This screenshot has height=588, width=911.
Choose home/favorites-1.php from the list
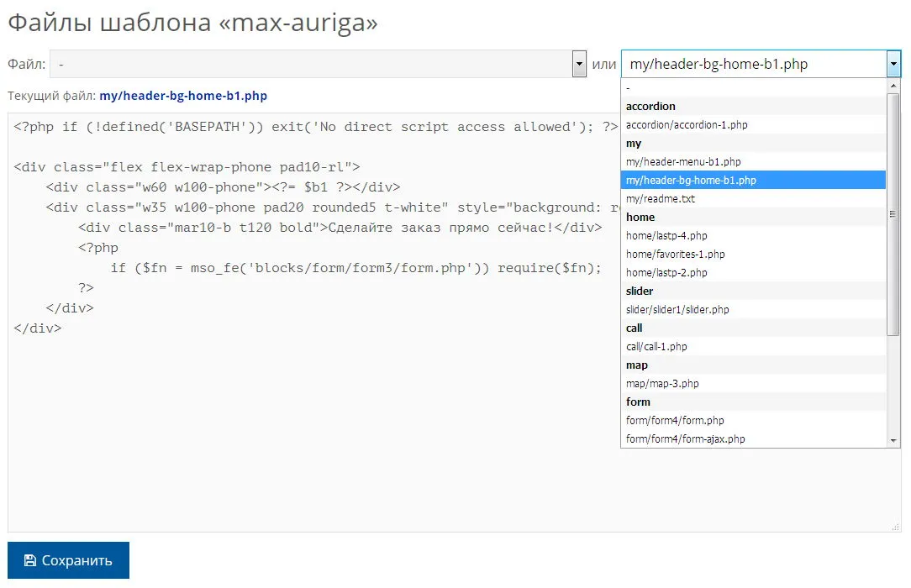click(675, 254)
